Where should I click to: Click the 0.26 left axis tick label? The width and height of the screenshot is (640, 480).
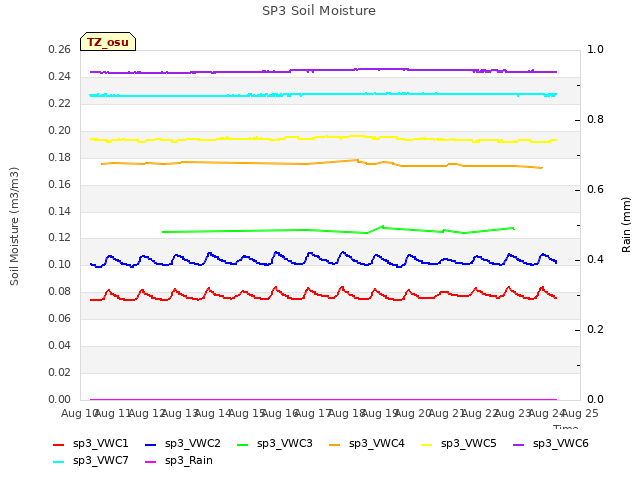click(59, 49)
